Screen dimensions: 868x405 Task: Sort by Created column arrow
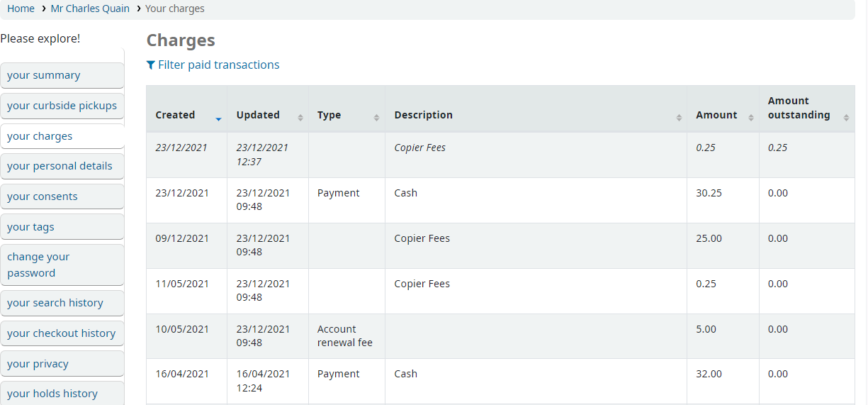click(x=218, y=118)
